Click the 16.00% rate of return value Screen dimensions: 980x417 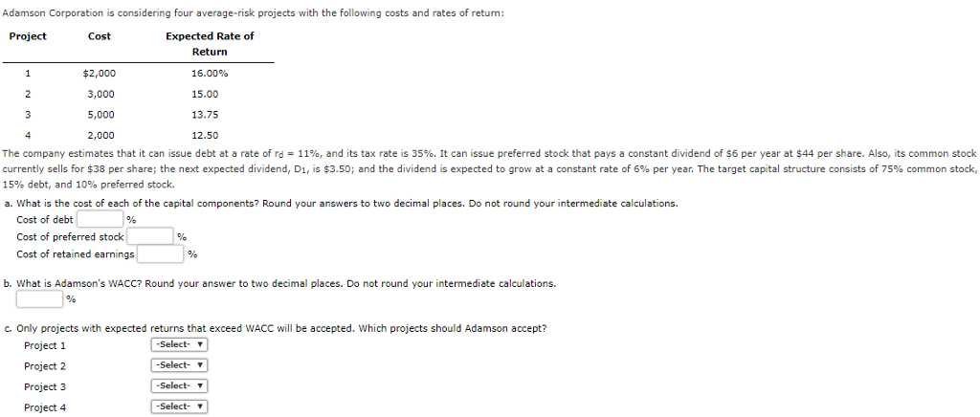210,74
